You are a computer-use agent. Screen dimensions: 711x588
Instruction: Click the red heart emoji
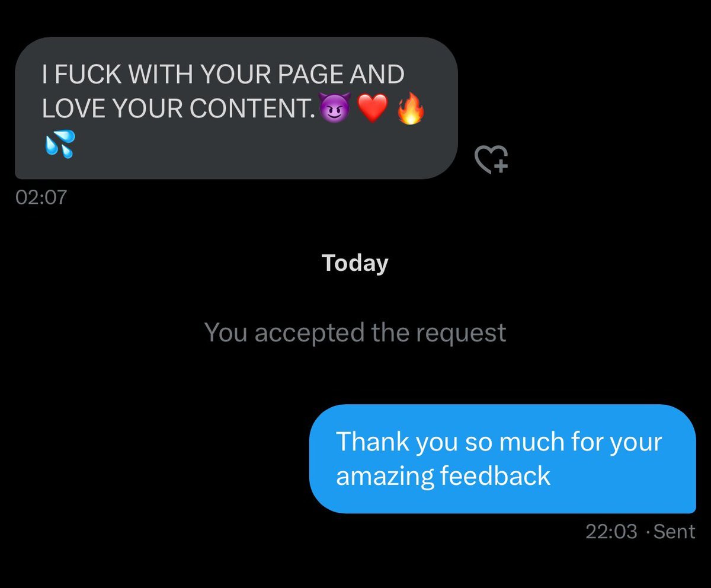(373, 109)
